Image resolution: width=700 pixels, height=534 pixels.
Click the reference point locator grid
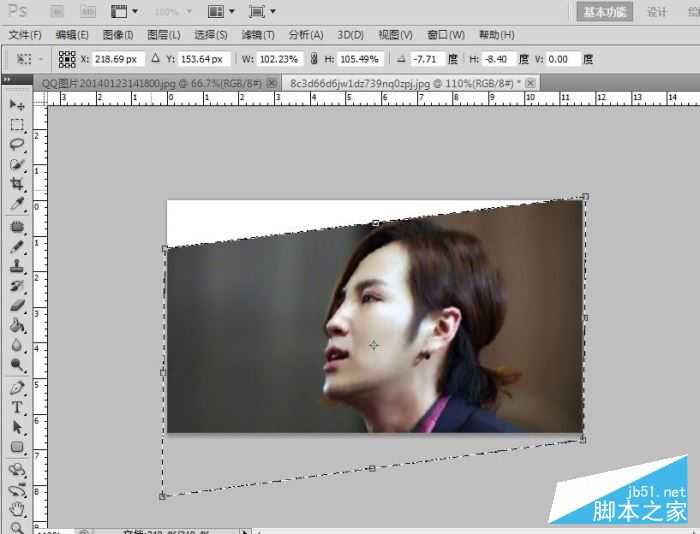[67, 60]
